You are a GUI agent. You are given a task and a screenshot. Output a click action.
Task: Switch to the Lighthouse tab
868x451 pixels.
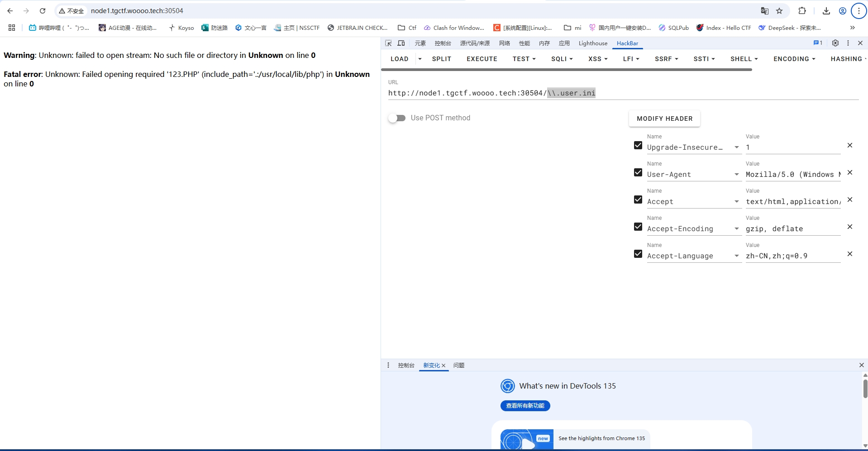pyautogui.click(x=593, y=43)
